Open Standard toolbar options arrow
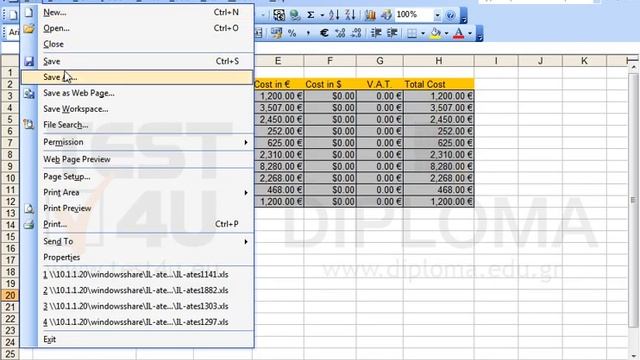Viewport: 640px width, 360px height. [x=464, y=16]
